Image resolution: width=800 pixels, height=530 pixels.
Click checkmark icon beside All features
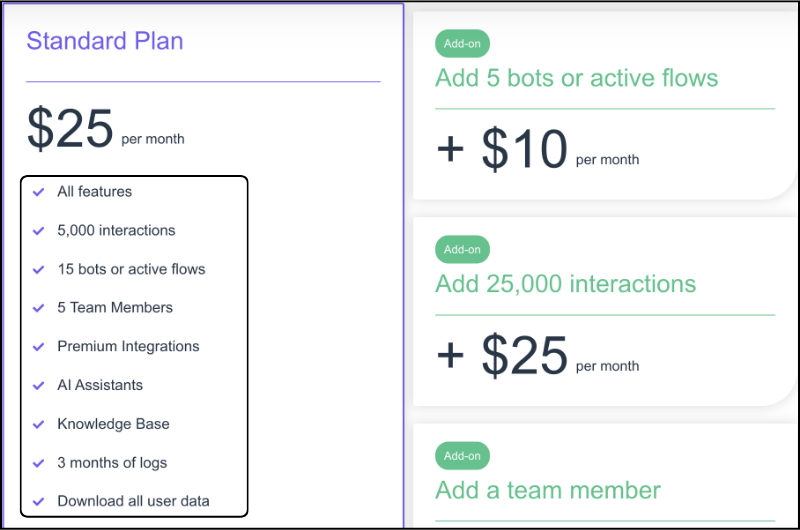(38, 192)
